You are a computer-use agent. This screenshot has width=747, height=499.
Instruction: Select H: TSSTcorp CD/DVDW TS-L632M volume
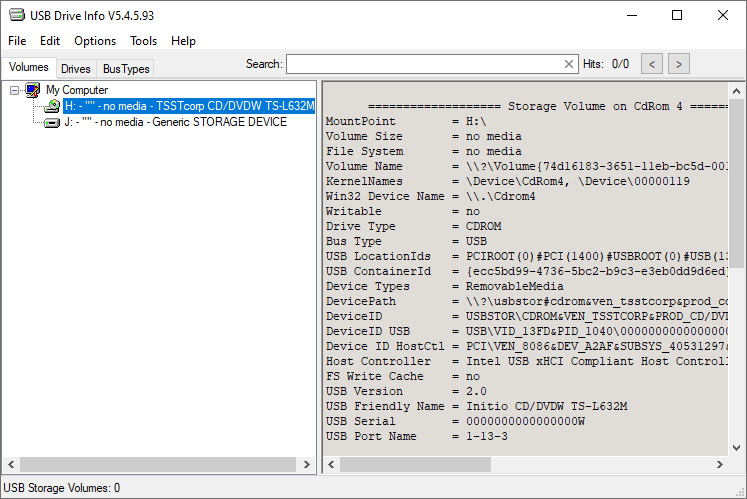pos(189,106)
